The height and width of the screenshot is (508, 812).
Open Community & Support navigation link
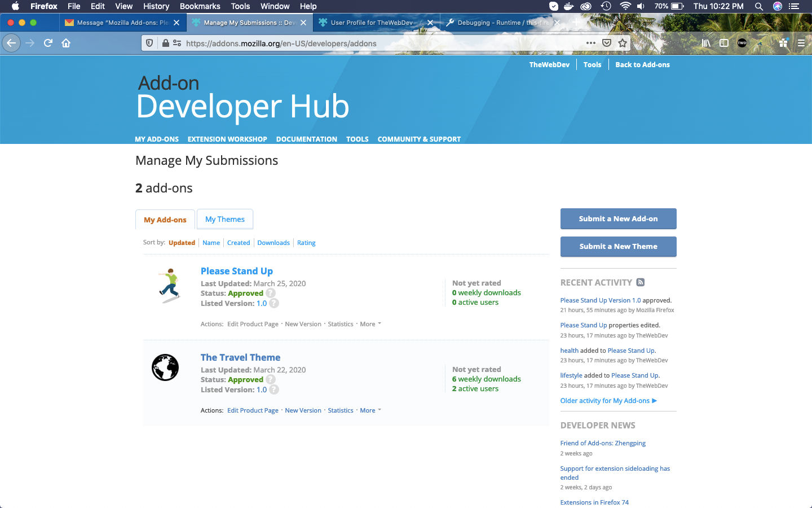(x=419, y=139)
